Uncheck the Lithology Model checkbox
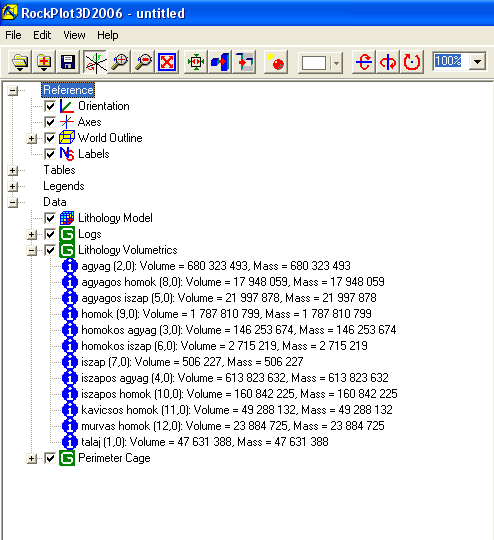 coord(50,218)
